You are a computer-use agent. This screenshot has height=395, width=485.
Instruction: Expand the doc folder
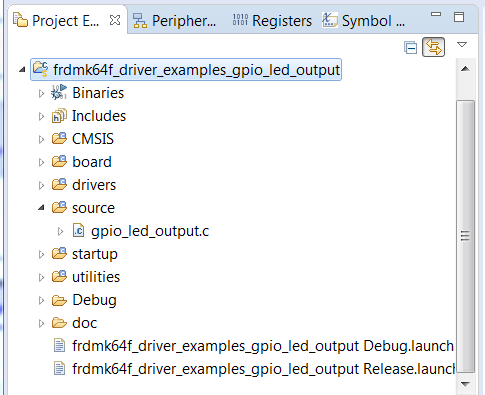pos(41,323)
